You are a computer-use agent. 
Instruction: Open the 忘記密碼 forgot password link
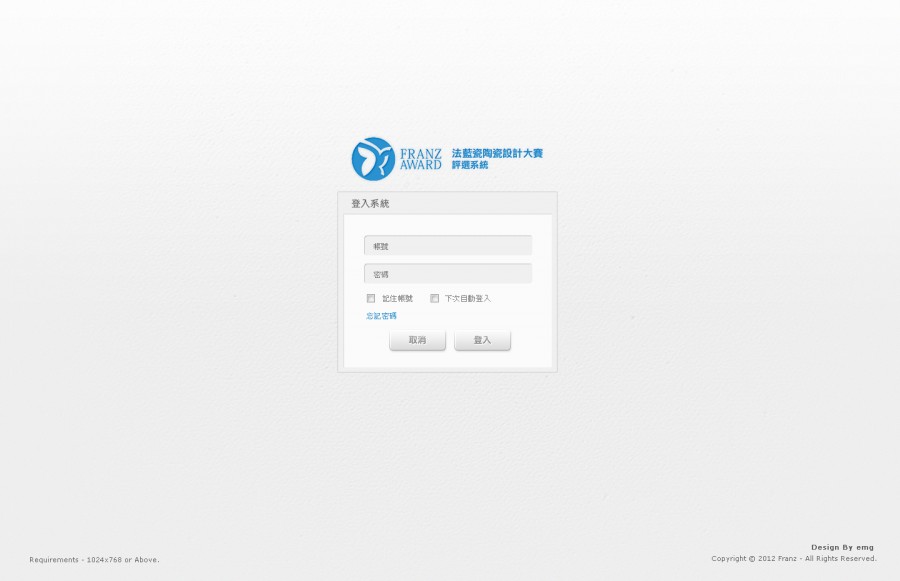tap(381, 315)
